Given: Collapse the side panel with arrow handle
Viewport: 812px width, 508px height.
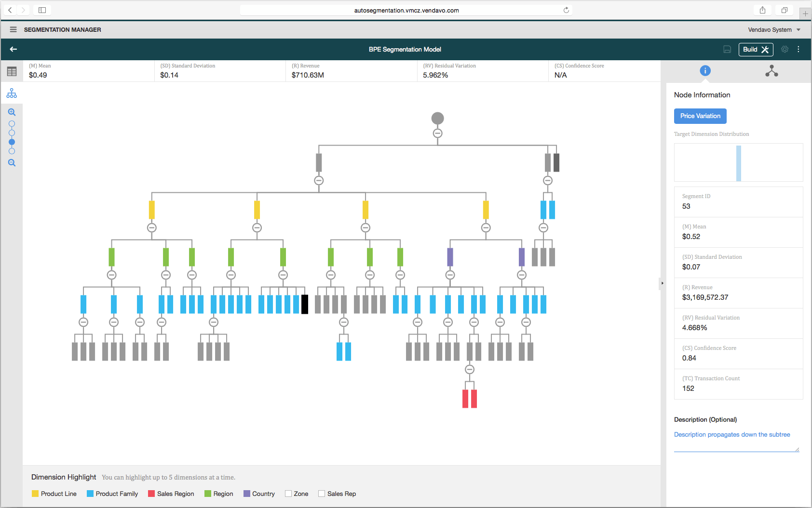Looking at the screenshot, I should [662, 283].
